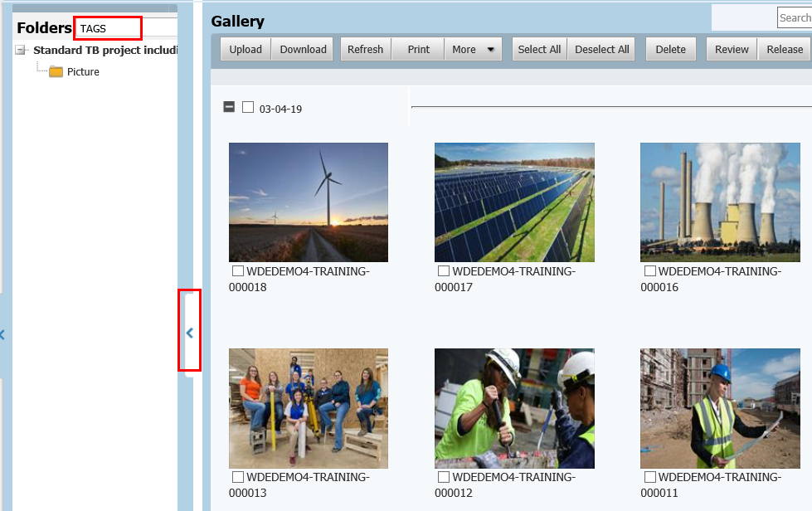Click the Release button
Screen dimensions: 812x511
[784, 49]
